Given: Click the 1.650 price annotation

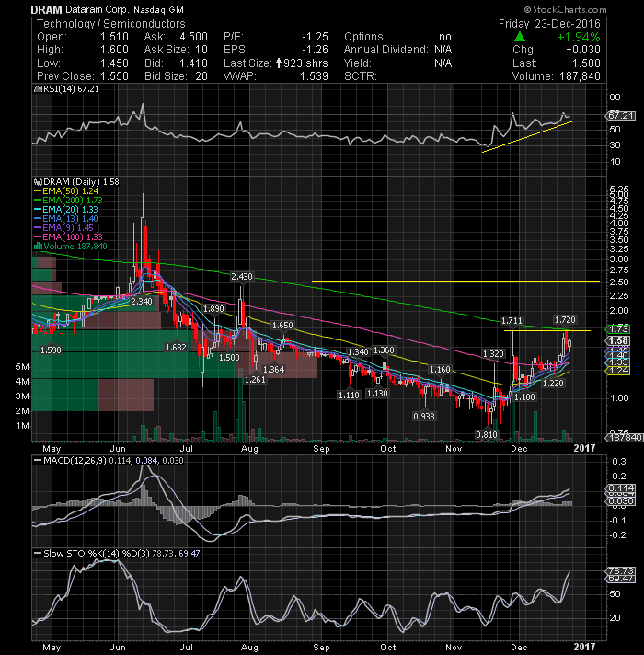Looking at the screenshot, I should (x=282, y=325).
